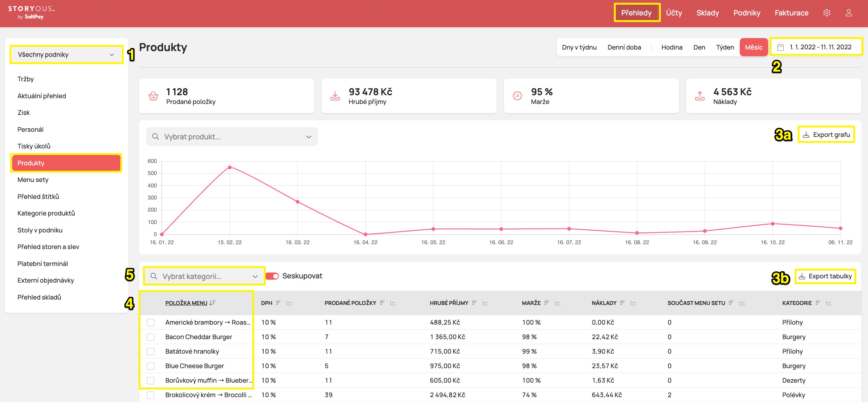The image size is (868, 402).
Task: Click the percent icon on Marže card
Action: (x=517, y=96)
